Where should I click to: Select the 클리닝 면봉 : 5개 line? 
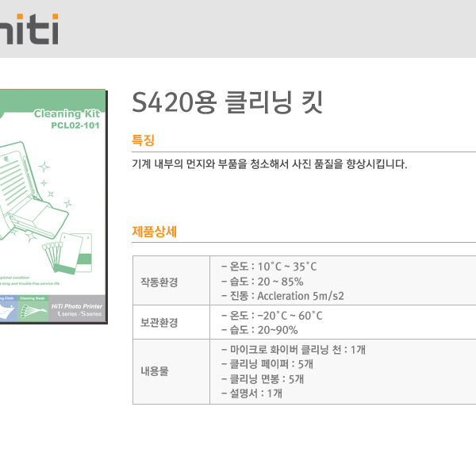[263, 379]
